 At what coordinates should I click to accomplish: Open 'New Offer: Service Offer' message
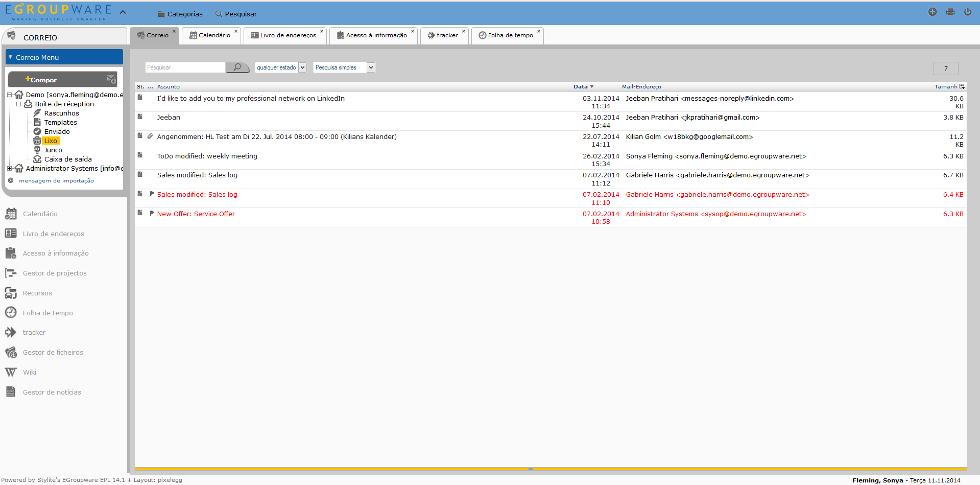pyautogui.click(x=196, y=214)
